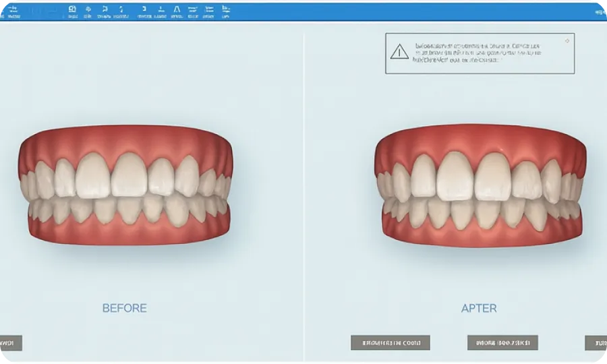This screenshot has height=364, width=607.
Task: Click the third icon in the blue toolbar
Action: 88,11
